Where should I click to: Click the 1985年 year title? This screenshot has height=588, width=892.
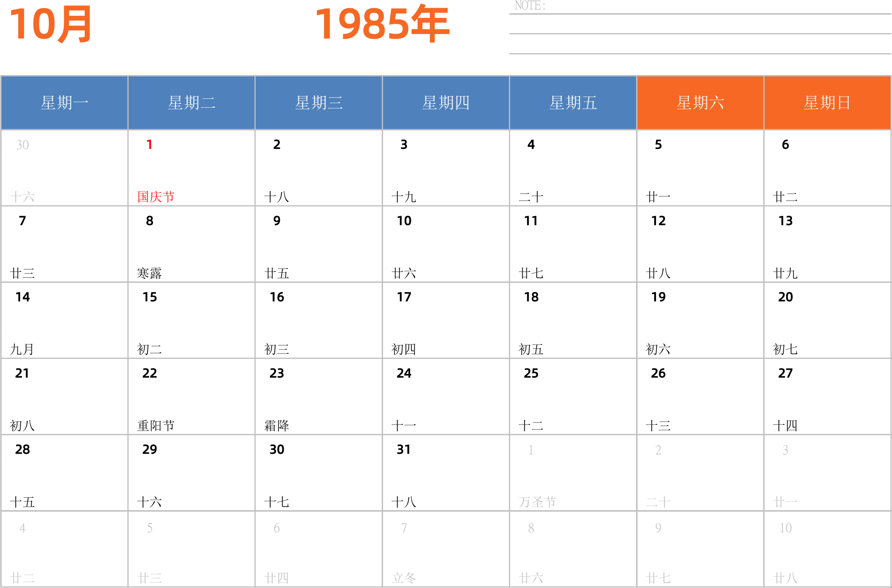[382, 24]
